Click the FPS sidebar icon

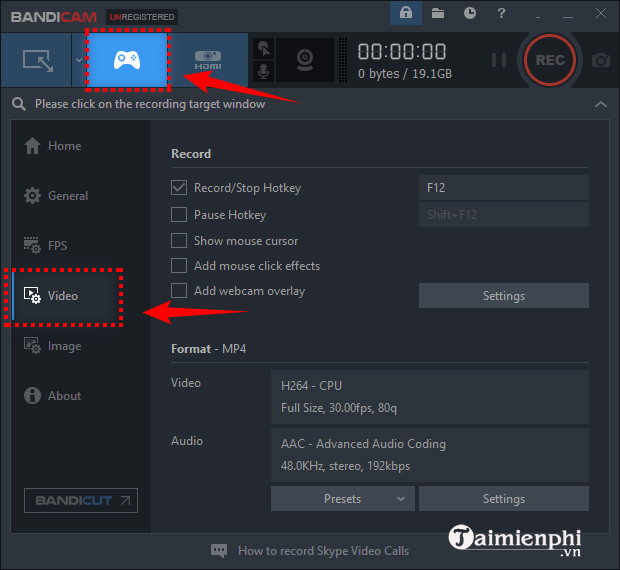point(32,245)
